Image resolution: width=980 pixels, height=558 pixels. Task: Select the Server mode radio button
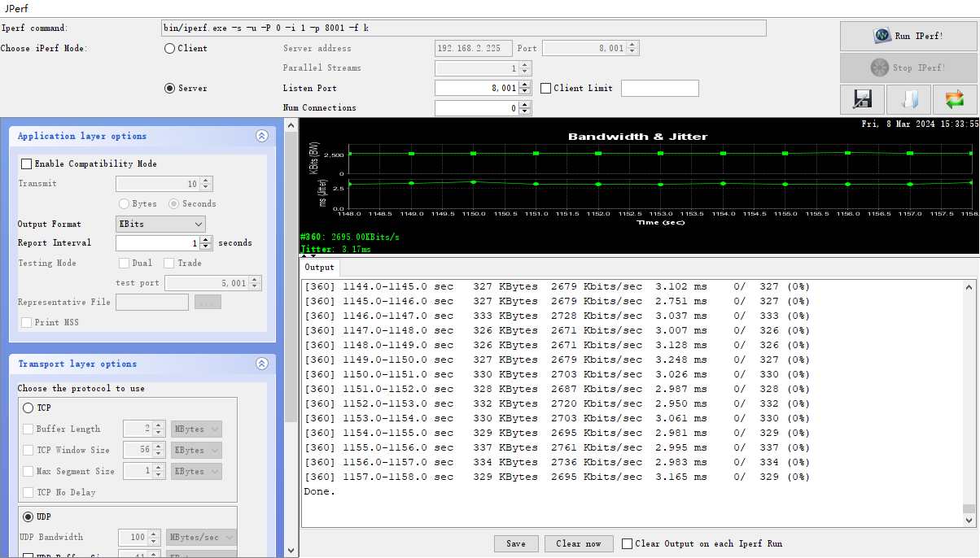[169, 88]
